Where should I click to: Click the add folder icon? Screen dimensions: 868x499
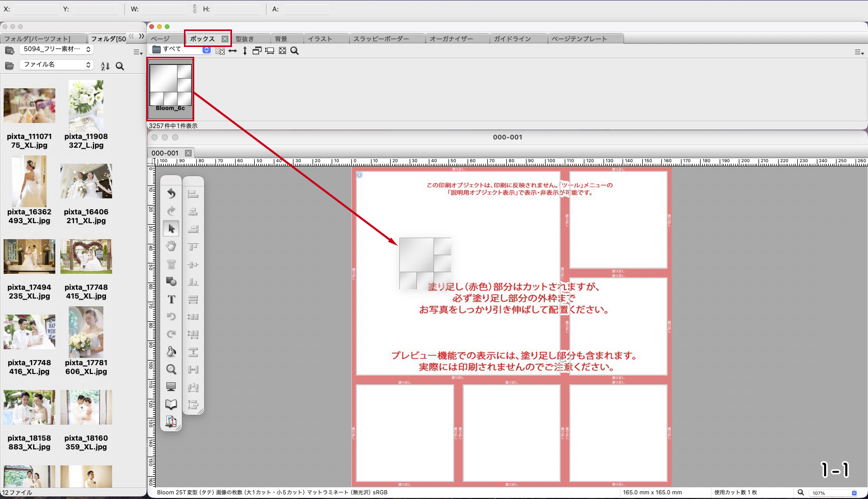point(9,50)
